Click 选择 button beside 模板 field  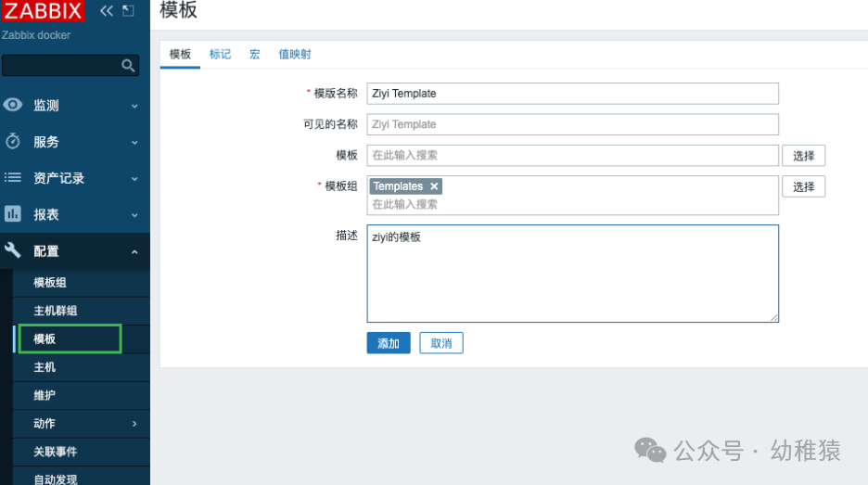coord(803,156)
